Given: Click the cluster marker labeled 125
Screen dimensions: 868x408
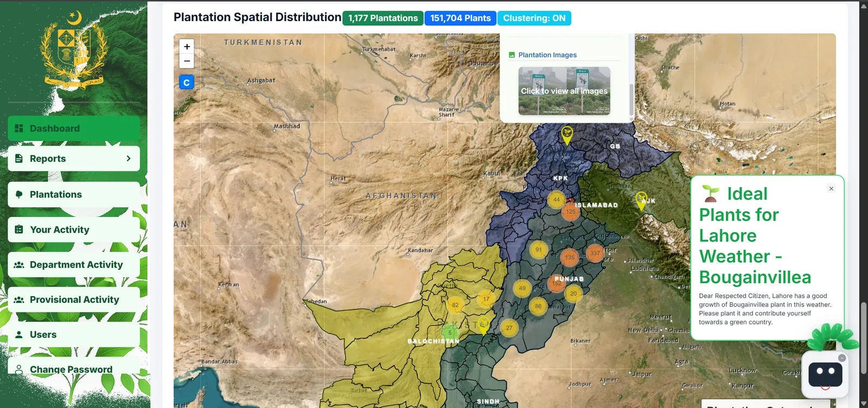Looking at the screenshot, I should tap(571, 212).
